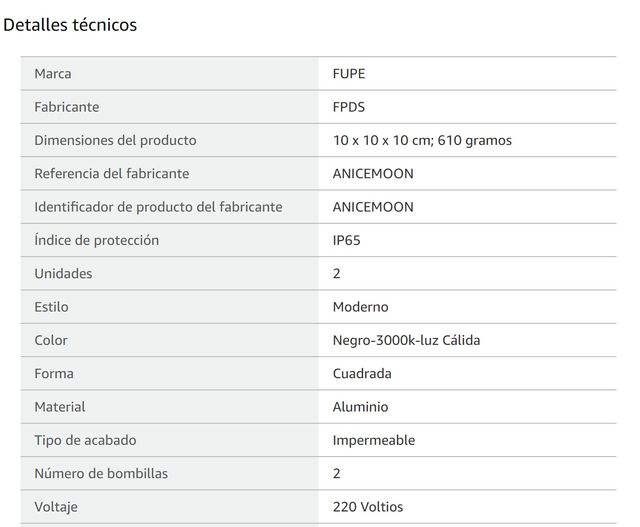This screenshot has height=527, width=640.
Task: Select the Cuadrada shape value
Action: coord(362,374)
